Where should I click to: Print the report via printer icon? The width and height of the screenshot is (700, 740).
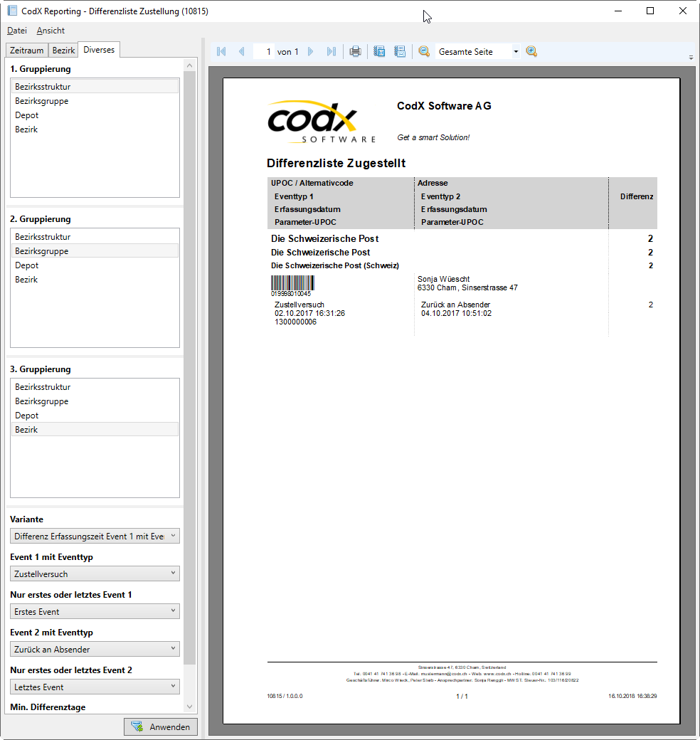pyautogui.click(x=356, y=52)
